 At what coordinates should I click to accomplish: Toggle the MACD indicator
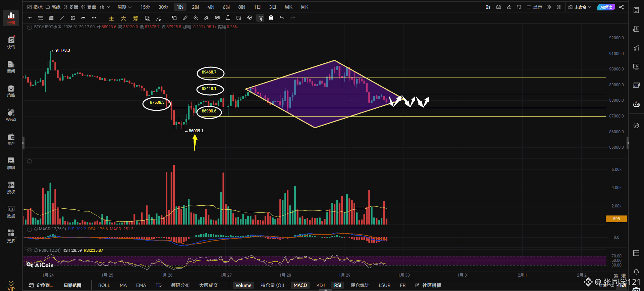pos(300,285)
